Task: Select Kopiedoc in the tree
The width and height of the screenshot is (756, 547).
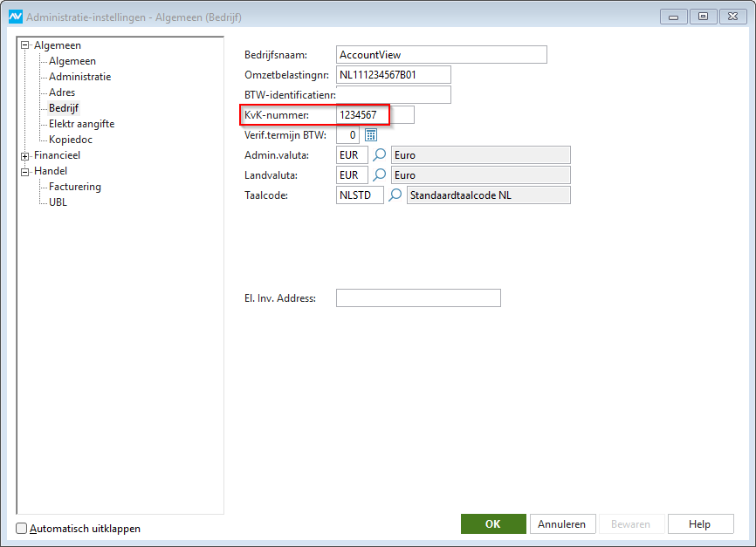Action: (70, 140)
